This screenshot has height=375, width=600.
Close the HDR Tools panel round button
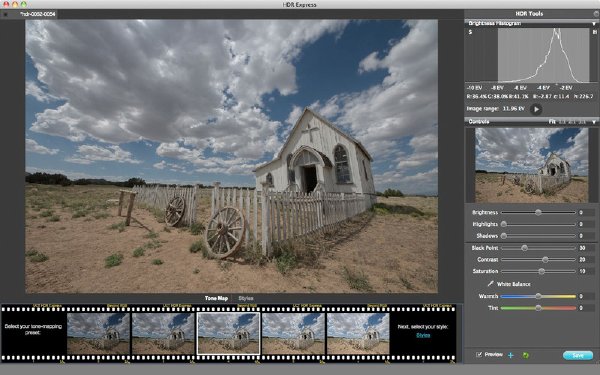pos(596,14)
